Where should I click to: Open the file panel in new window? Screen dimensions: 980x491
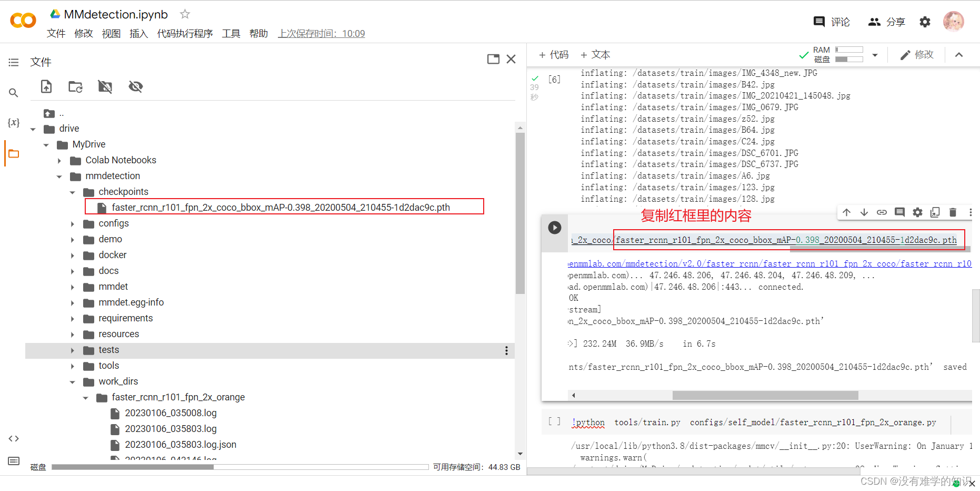(x=493, y=59)
